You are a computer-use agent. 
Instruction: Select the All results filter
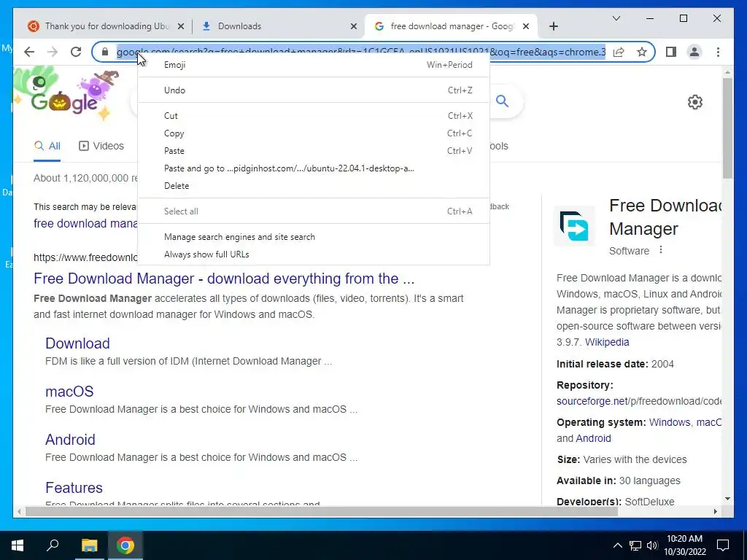tap(47, 146)
